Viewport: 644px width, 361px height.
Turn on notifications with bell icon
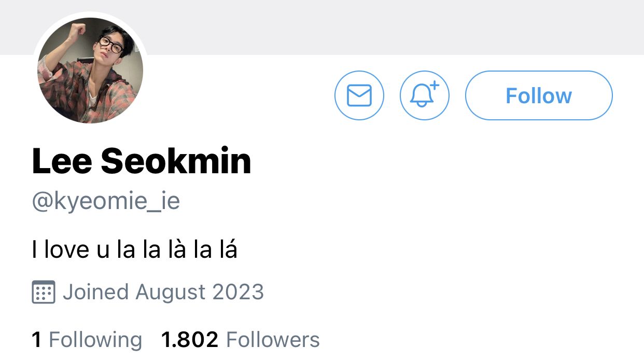(x=425, y=95)
